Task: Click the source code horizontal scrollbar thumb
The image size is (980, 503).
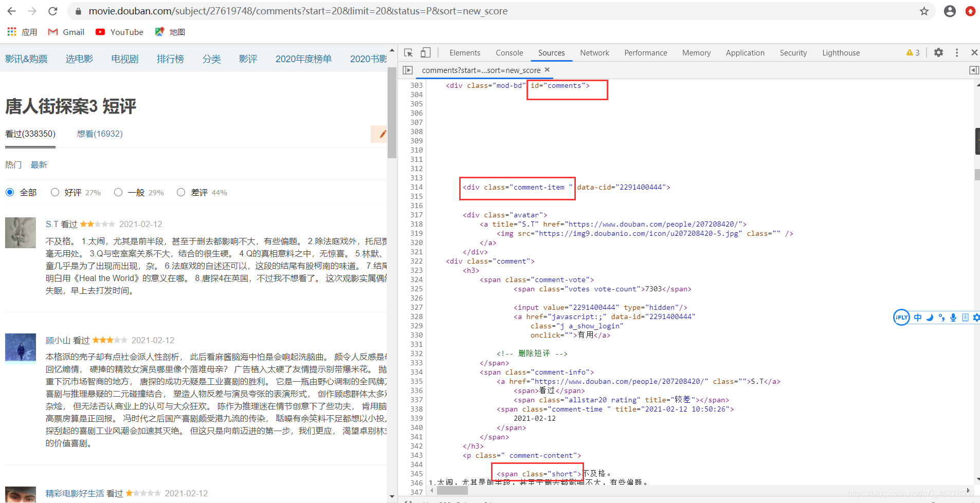Action: coord(452,491)
